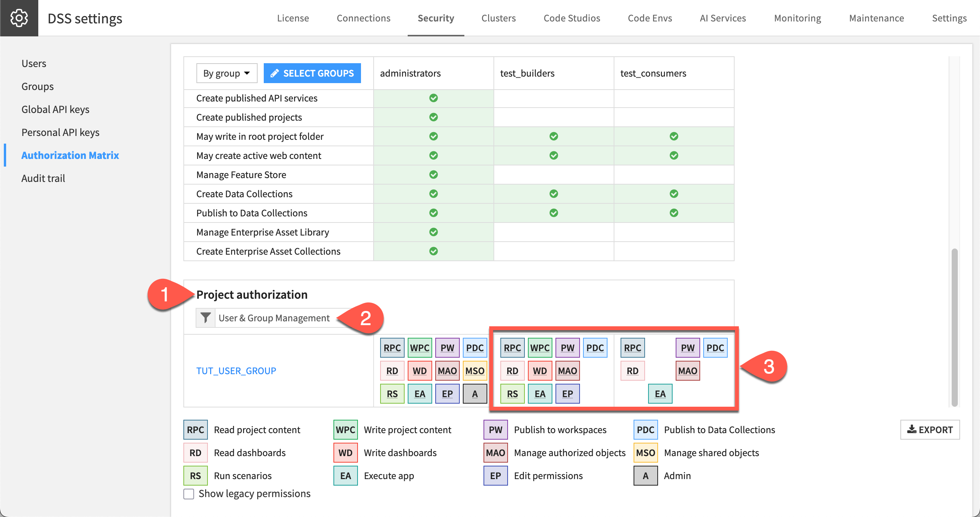Click the PDC legend badge for Publish to Data Collections

(645, 430)
